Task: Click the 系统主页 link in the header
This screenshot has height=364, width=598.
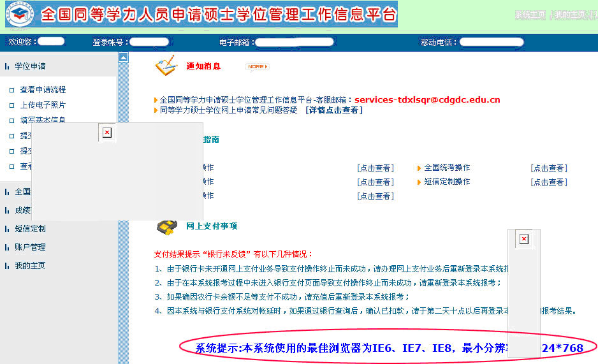Action: click(530, 15)
